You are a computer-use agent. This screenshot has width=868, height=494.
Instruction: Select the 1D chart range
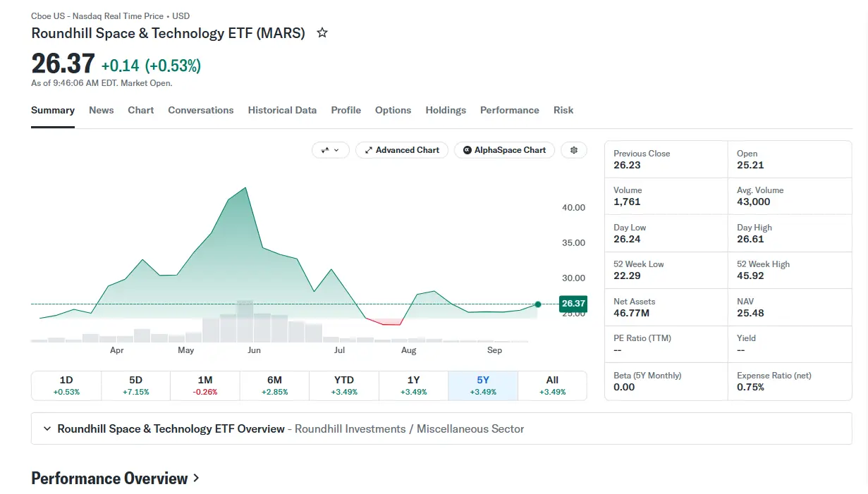[x=66, y=385]
